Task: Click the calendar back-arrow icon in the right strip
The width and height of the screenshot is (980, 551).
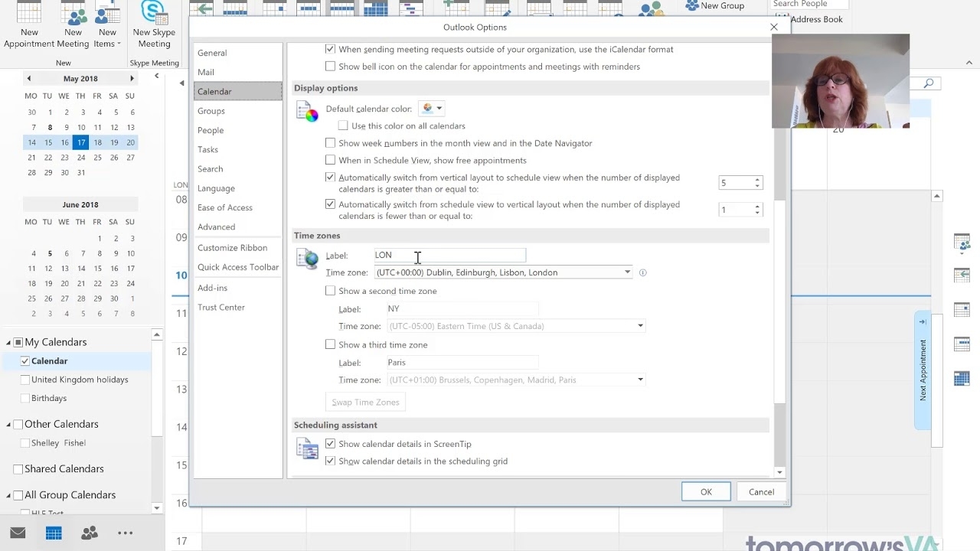Action: tap(962, 275)
